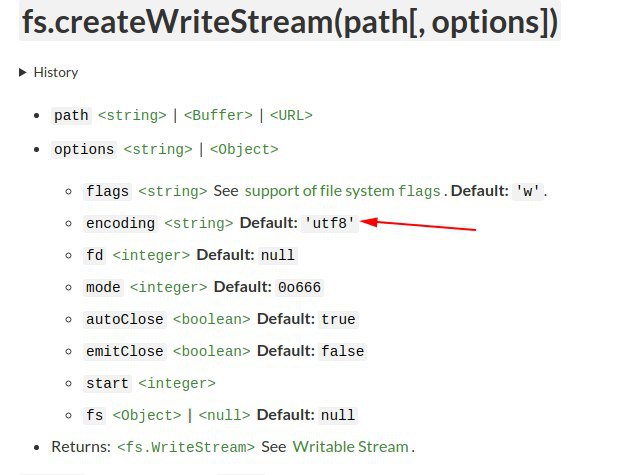The width and height of the screenshot is (619, 475).
Task: Click the true default of autoClose
Action: pos(338,319)
